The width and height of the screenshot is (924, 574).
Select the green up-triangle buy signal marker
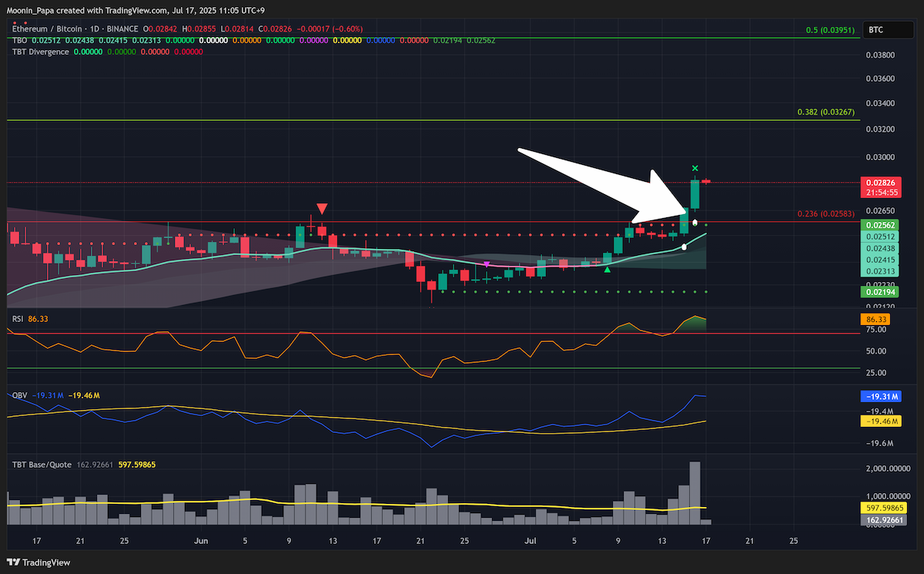[608, 268]
